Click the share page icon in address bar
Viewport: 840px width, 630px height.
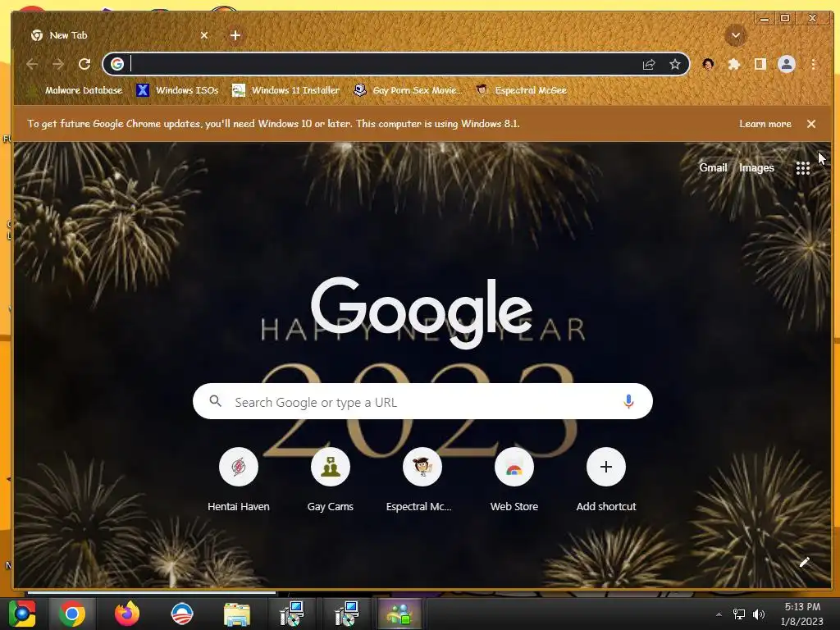coord(649,64)
